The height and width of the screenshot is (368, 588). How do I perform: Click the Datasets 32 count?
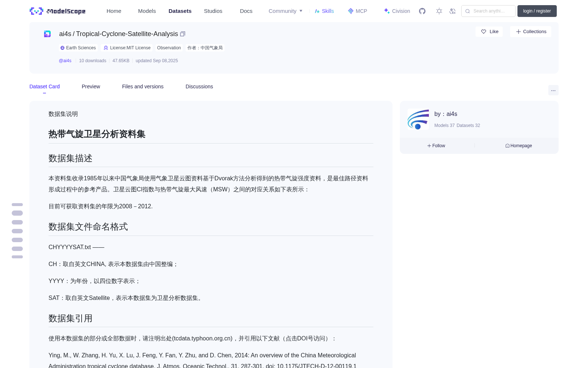(x=468, y=125)
